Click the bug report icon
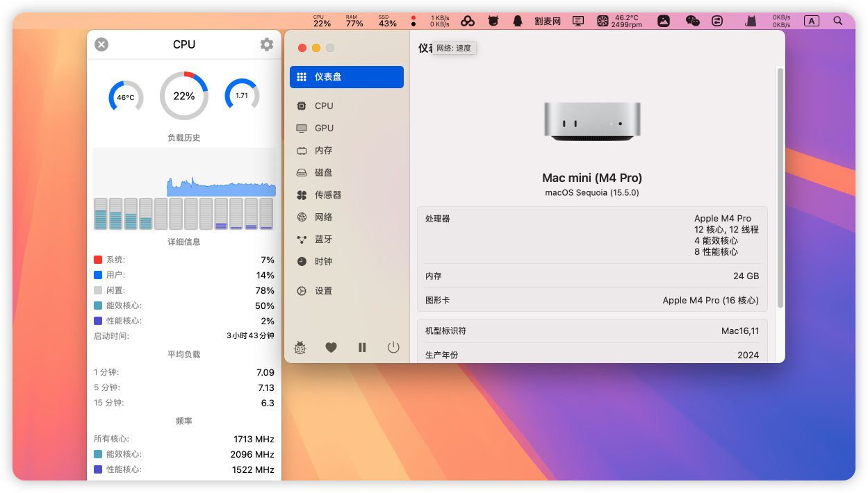Image resolution: width=868 pixels, height=493 pixels. pyautogui.click(x=300, y=347)
